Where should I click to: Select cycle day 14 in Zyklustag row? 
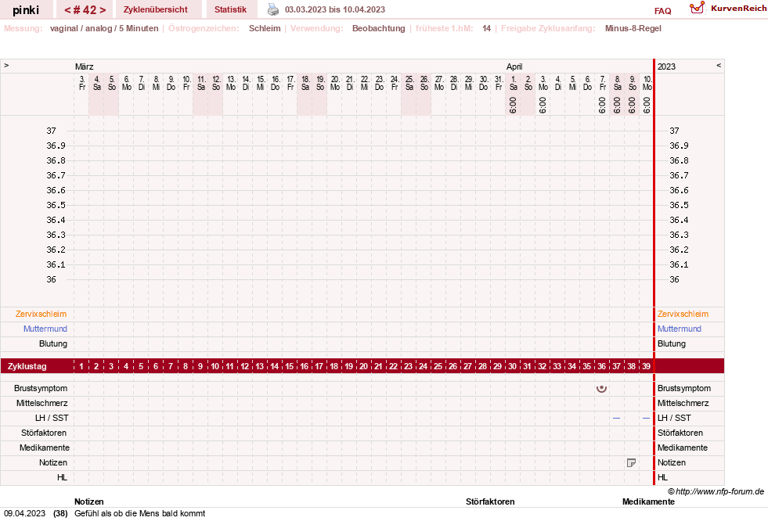pos(274,366)
